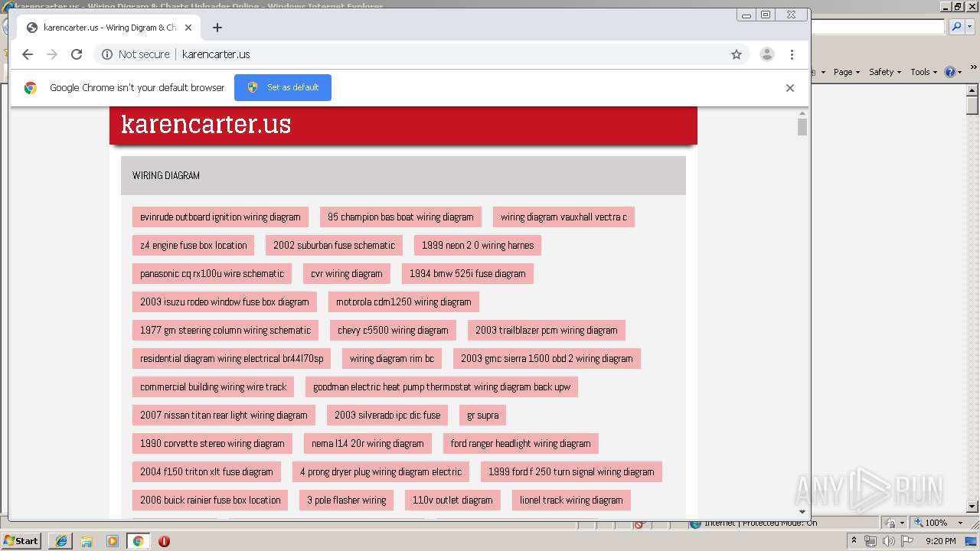
Task: Open 1977 gm steering column wiring schematic
Action: [226, 331]
